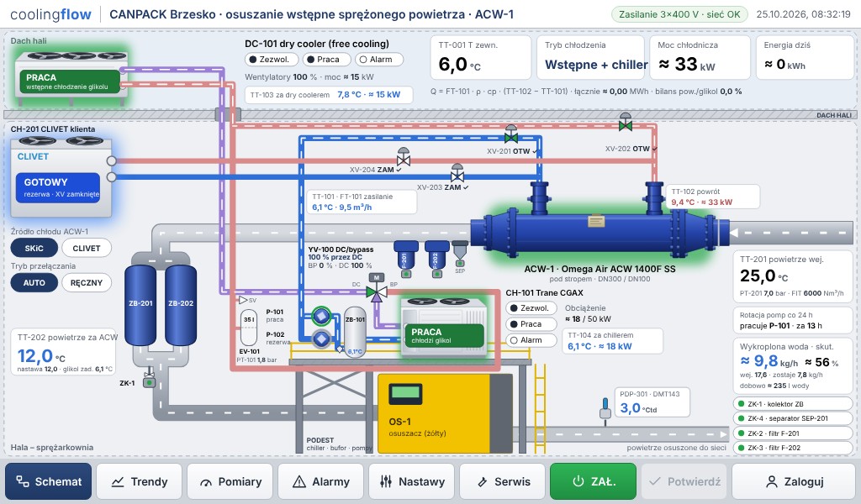The width and height of the screenshot is (861, 504).
Task: Open the Serwis tab
Action: 503,481
